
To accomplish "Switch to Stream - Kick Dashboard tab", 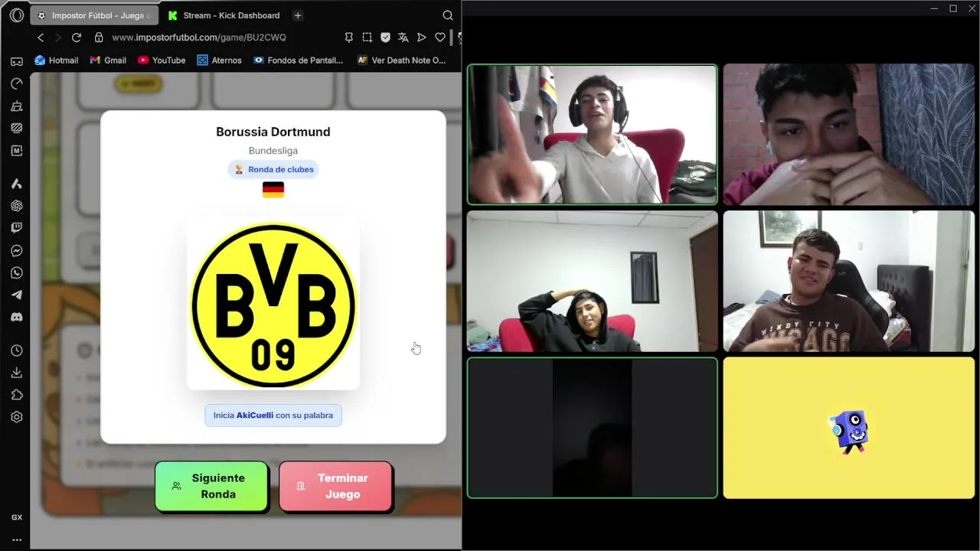I will pos(223,15).
